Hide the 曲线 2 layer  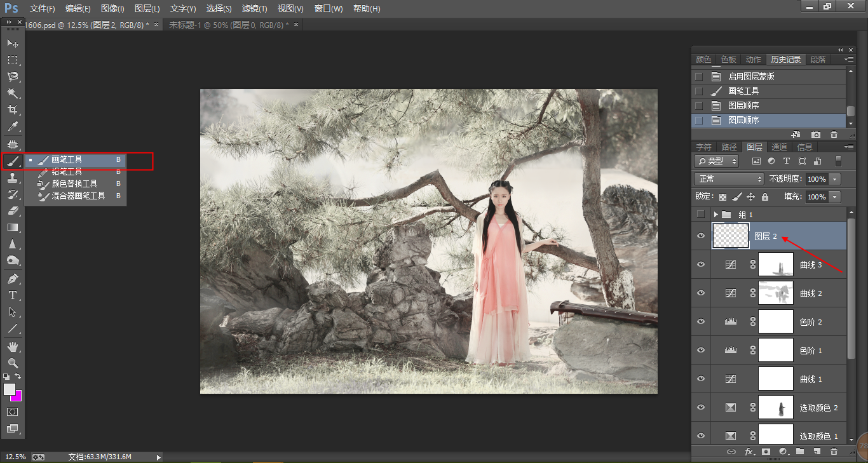[x=701, y=293]
